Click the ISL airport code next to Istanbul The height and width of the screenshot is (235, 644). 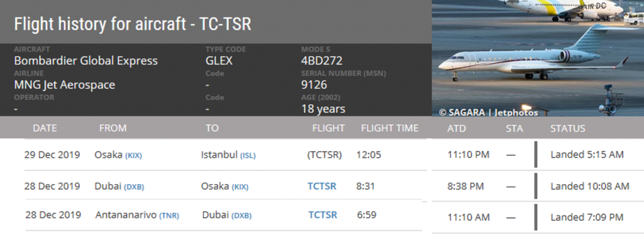[248, 156]
